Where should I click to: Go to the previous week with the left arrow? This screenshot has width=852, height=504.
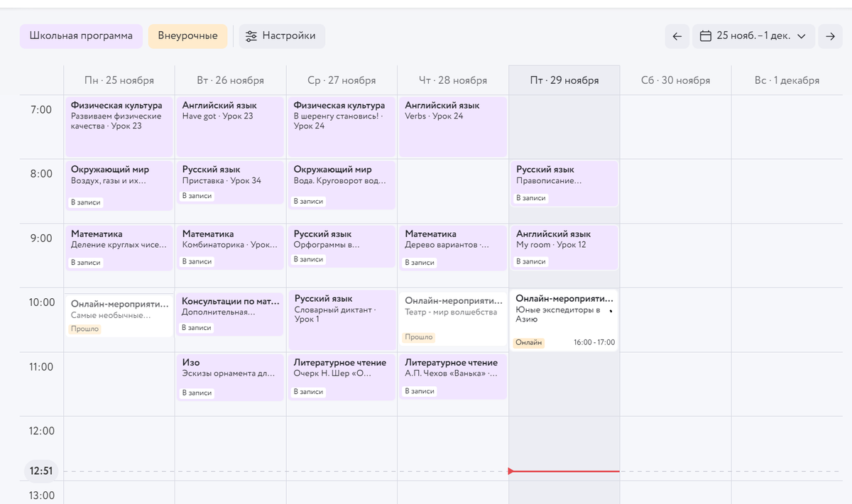tap(677, 36)
